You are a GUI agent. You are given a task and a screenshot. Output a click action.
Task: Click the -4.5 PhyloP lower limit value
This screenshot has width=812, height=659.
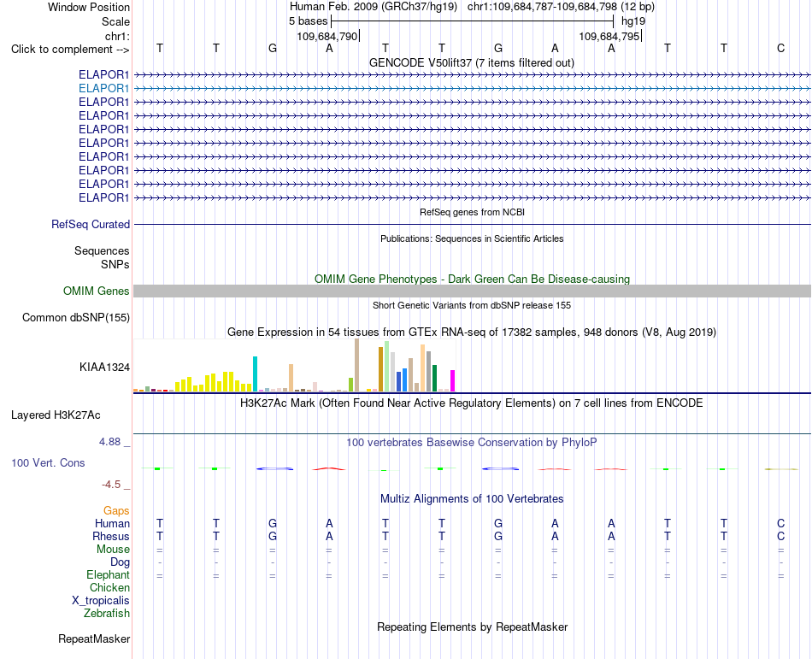[111, 485]
